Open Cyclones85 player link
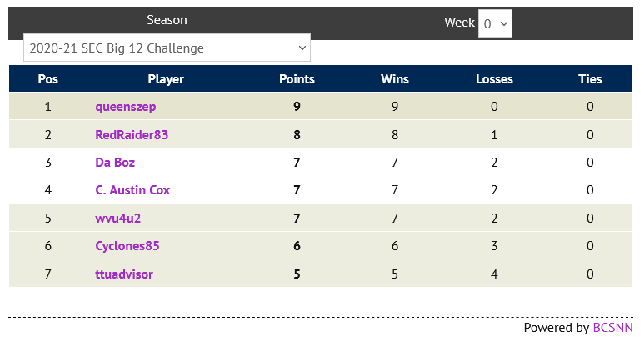This screenshot has height=347, width=644. pyautogui.click(x=127, y=246)
